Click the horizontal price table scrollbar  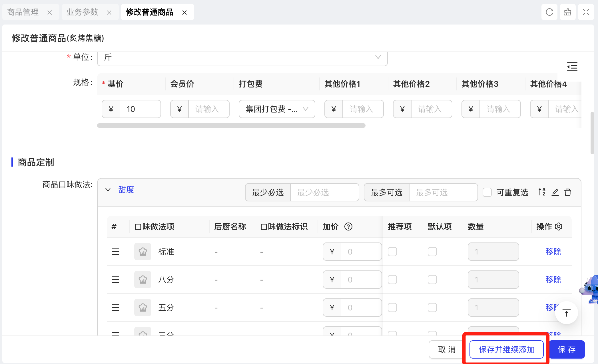pyautogui.click(x=231, y=126)
